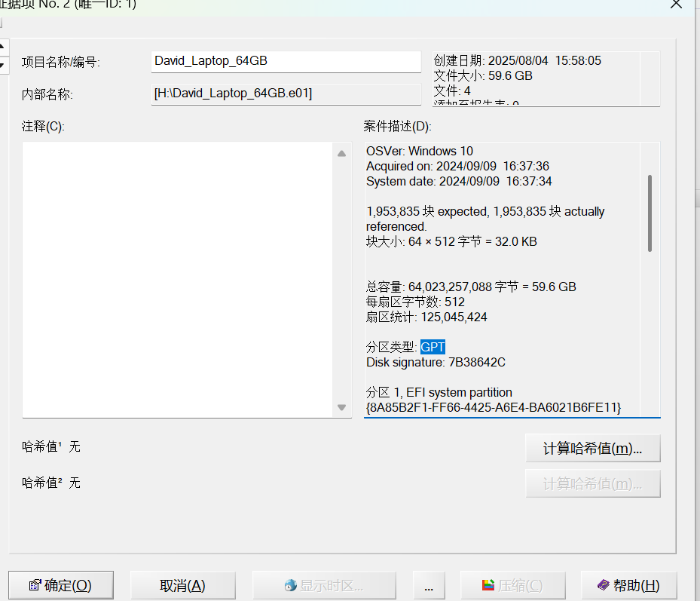This screenshot has width=700, height=601.
Task: Select the highlighted GPT partition type text
Action: tap(433, 347)
